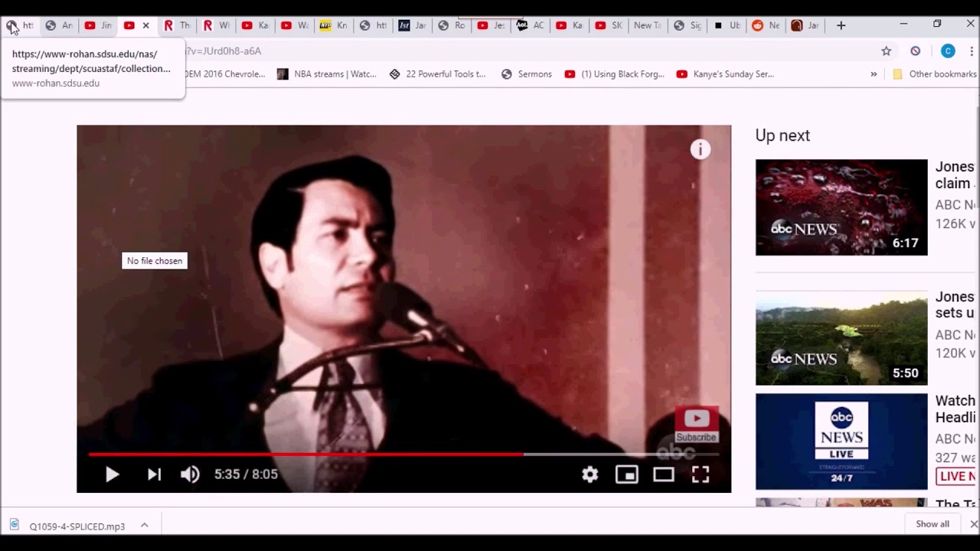Open video settings gear
Screen dimensions: 980x551
(x=590, y=474)
